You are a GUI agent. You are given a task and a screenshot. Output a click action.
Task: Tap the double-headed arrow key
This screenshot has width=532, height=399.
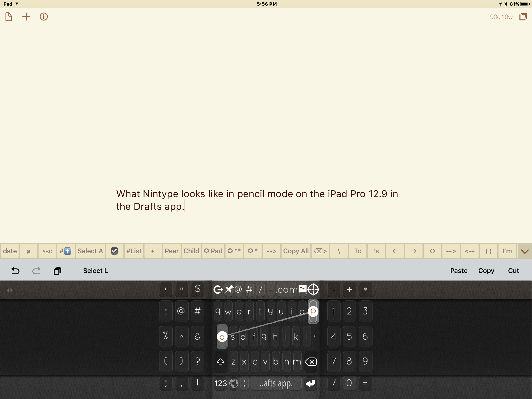[x=432, y=251]
